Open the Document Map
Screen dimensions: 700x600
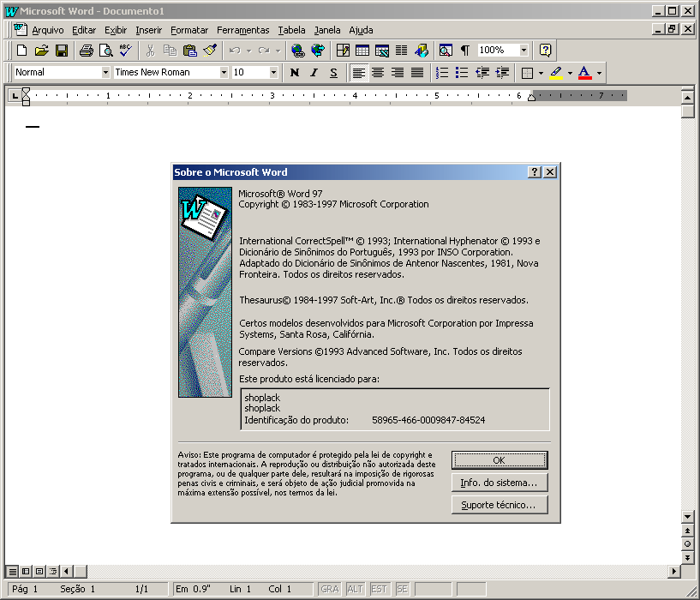tap(446, 51)
